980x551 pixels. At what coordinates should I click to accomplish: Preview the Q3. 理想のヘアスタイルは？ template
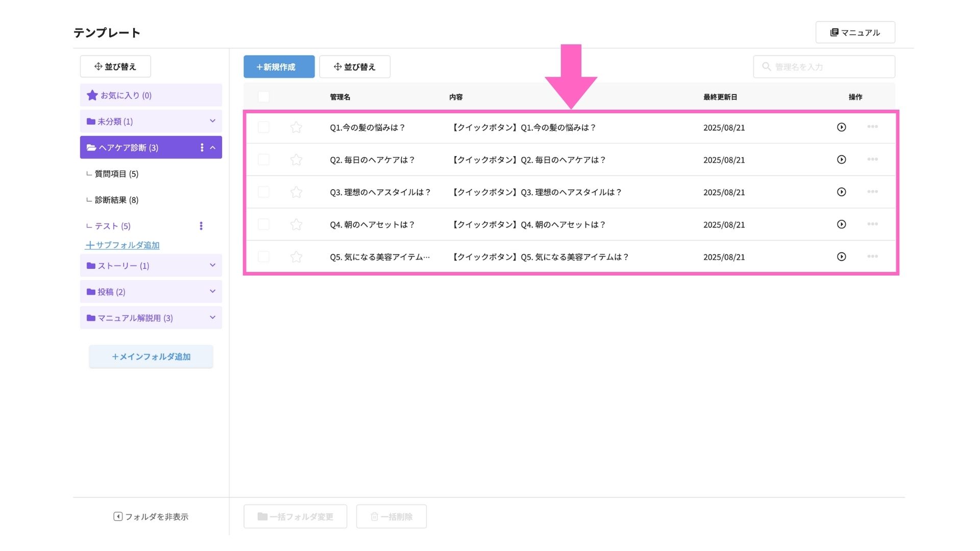point(842,192)
